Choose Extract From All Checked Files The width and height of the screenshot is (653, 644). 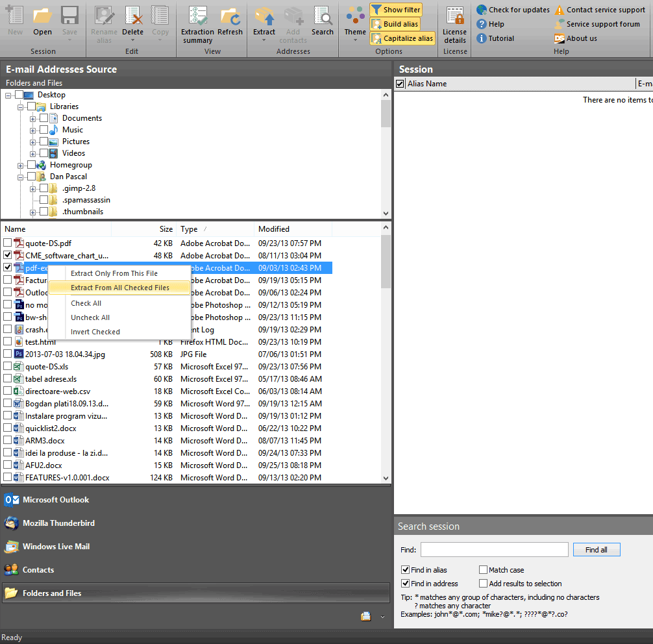pyautogui.click(x=119, y=288)
